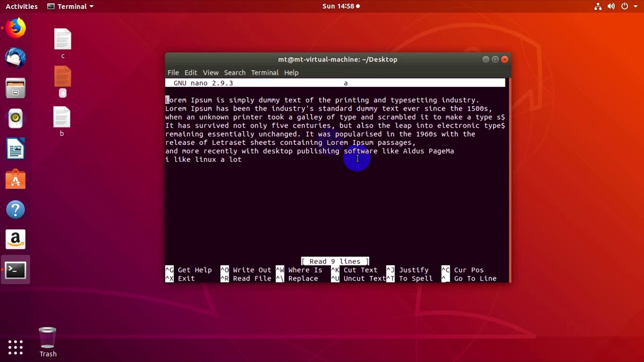This screenshot has width=644, height=362.
Task: Open volume indicator in top bar
Action: [611, 7]
